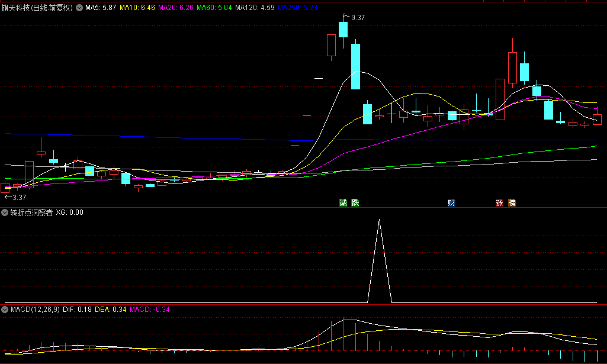Click the green 跌 event marker
The width and height of the screenshot is (607, 364).
coord(355,203)
